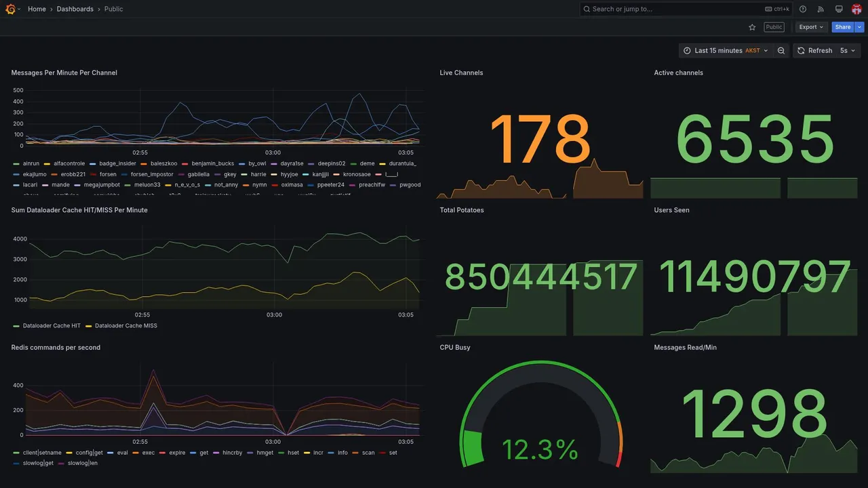Image resolution: width=868 pixels, height=488 pixels.
Task: Open the Grafana logo menu
Action: click(x=12, y=9)
